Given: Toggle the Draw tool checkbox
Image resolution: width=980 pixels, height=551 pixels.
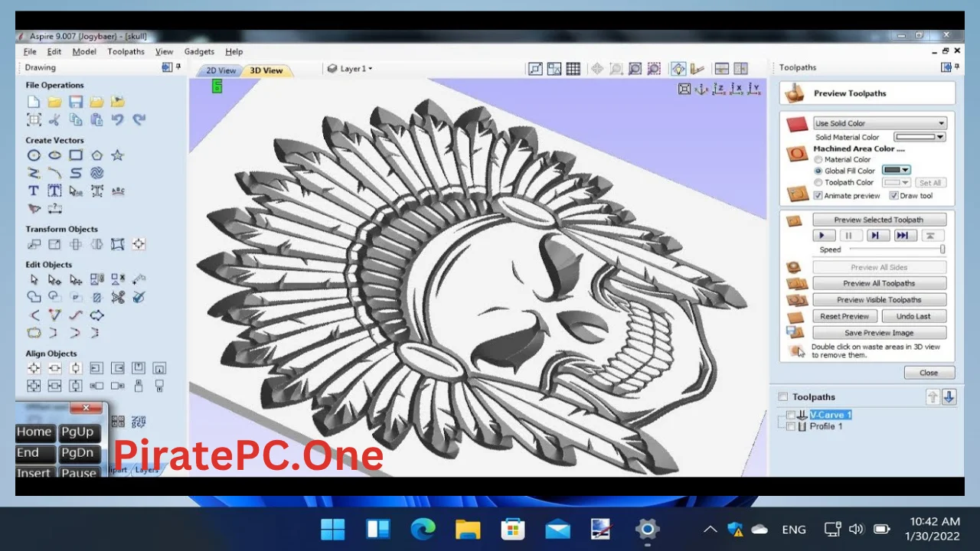Looking at the screenshot, I should (893, 195).
